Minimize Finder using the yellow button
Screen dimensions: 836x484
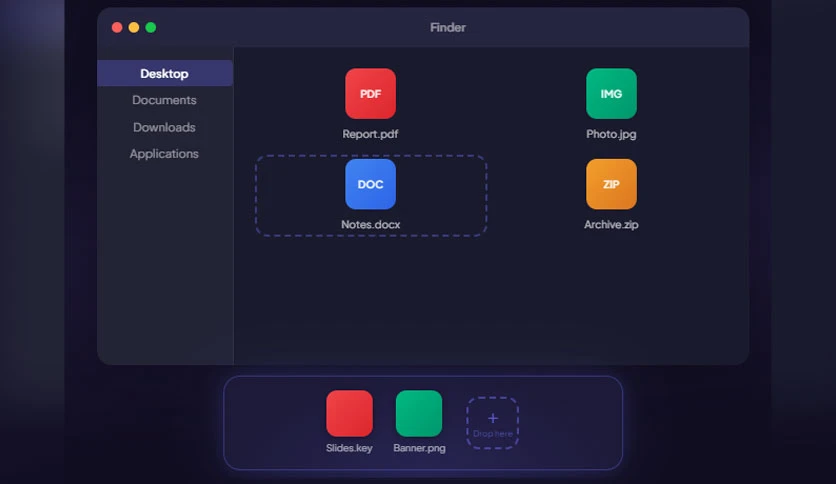134,27
